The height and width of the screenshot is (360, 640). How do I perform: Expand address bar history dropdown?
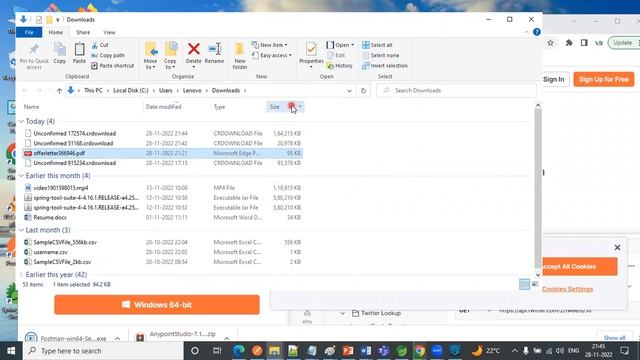pyautogui.click(x=349, y=91)
